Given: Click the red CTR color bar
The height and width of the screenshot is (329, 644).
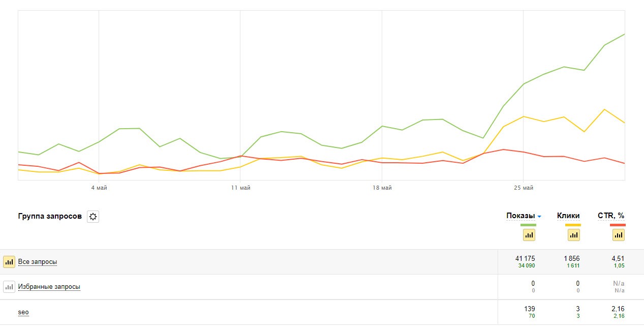Looking at the screenshot, I should 618,225.
